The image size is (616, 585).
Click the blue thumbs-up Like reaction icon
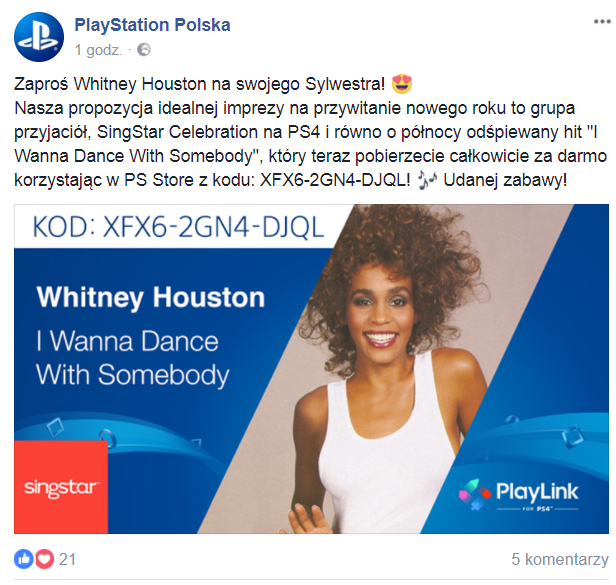24,559
